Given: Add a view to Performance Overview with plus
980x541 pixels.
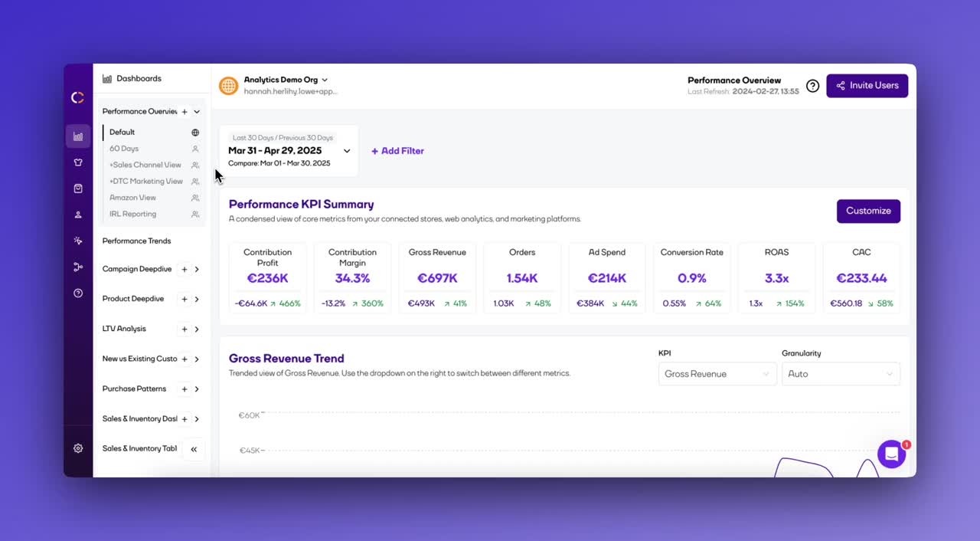Looking at the screenshot, I should [x=185, y=112].
